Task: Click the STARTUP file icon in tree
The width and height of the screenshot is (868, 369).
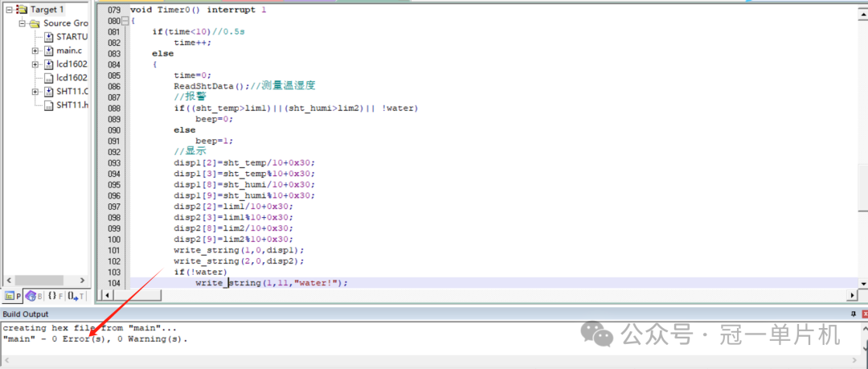Action: pos(48,37)
